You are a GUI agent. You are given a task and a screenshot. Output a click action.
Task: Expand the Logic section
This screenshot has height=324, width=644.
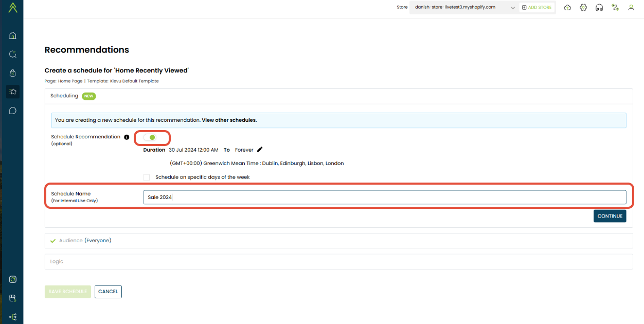click(57, 262)
